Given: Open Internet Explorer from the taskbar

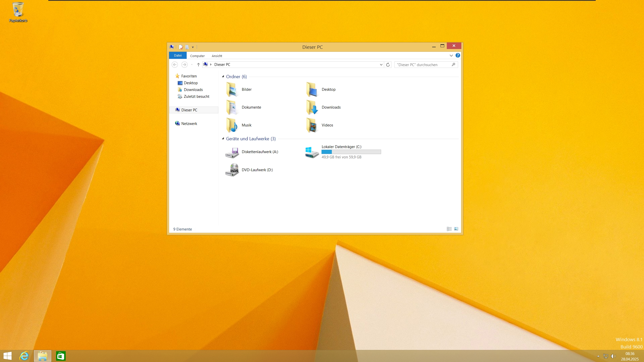Looking at the screenshot, I should [24, 356].
